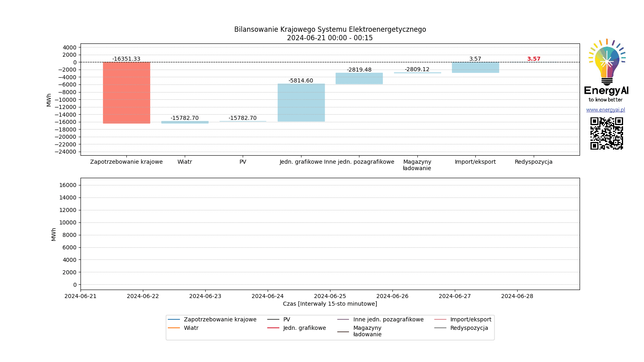Click the chart title Bilansowanie Krajowego Systemu

pos(330,29)
